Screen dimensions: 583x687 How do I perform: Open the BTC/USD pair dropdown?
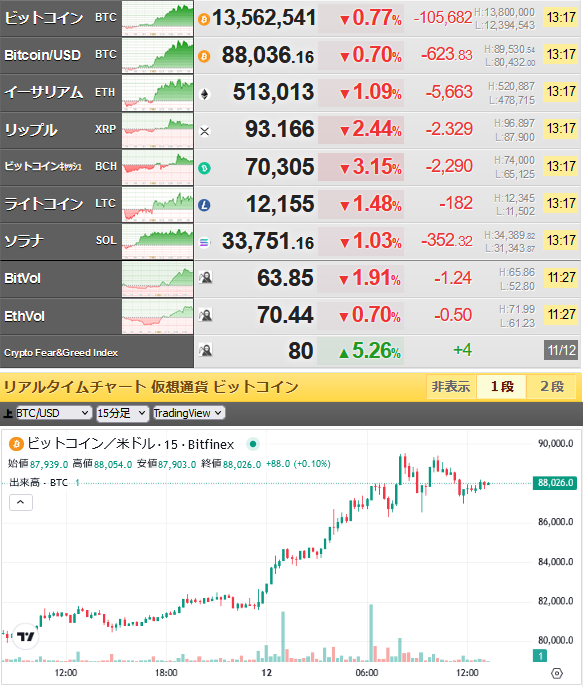[53, 413]
